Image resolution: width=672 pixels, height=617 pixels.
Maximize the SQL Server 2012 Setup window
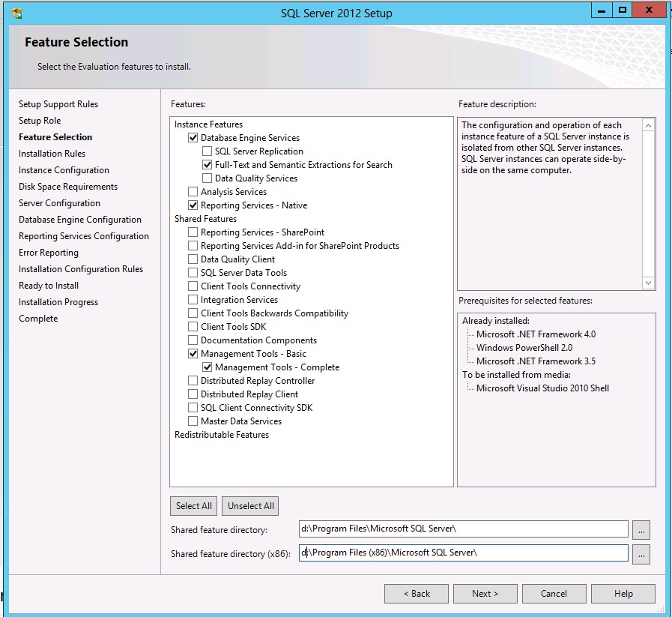click(x=623, y=10)
